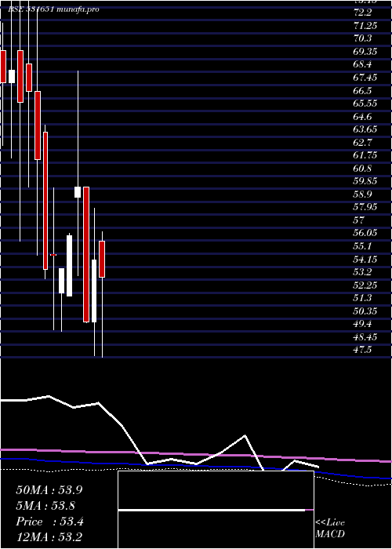
Task: Click the 61.75 price axis label
Action: click(x=365, y=155)
